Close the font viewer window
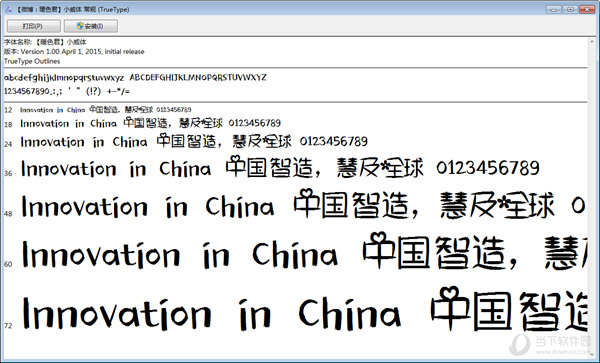 pyautogui.click(x=587, y=9)
